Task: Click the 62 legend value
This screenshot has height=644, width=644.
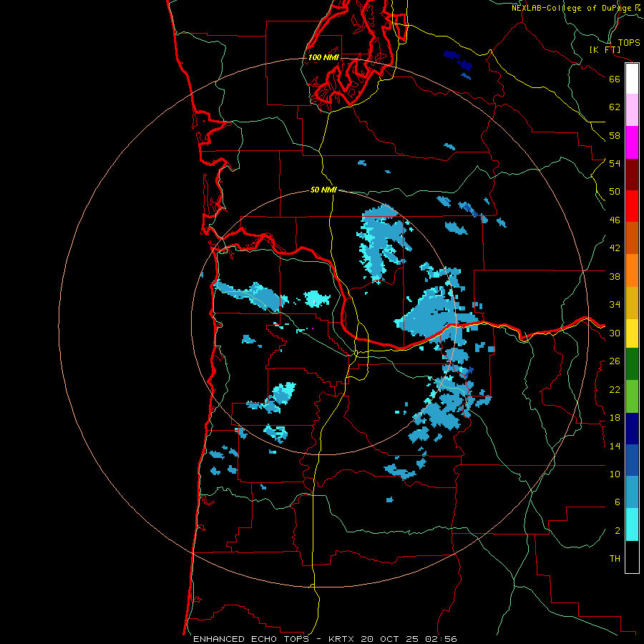Action: 615,107
